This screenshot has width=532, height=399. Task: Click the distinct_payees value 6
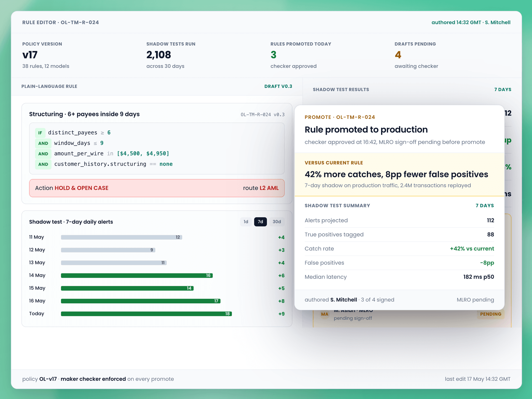(x=109, y=132)
